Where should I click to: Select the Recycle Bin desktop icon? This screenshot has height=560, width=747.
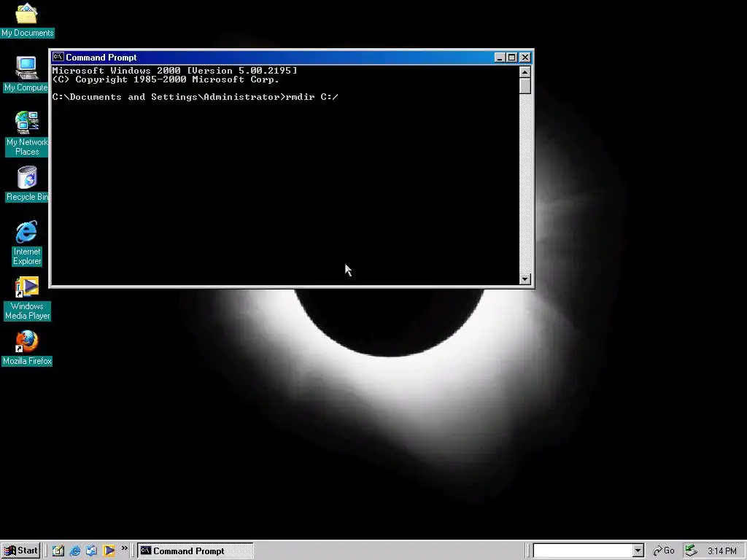point(27,184)
